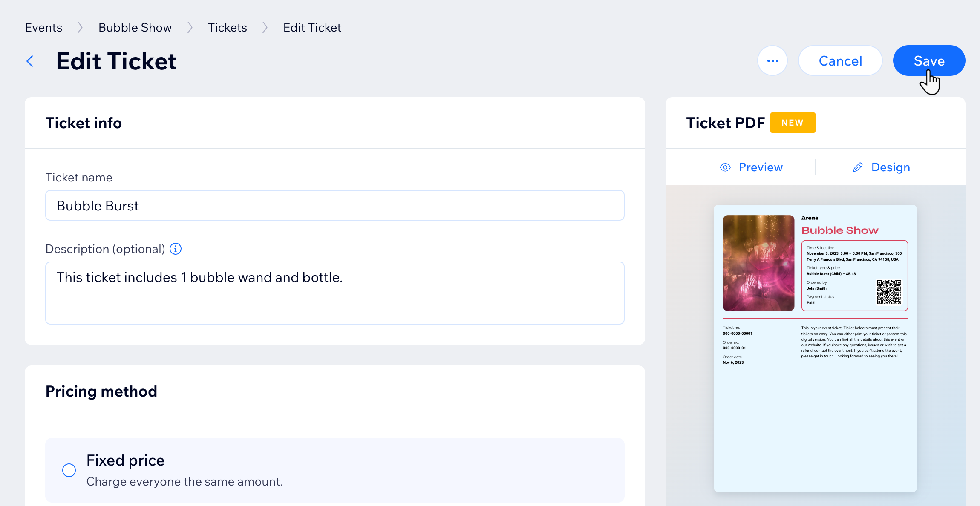Navigate to Tickets breadcrumb
This screenshot has height=506, width=980.
(x=227, y=28)
